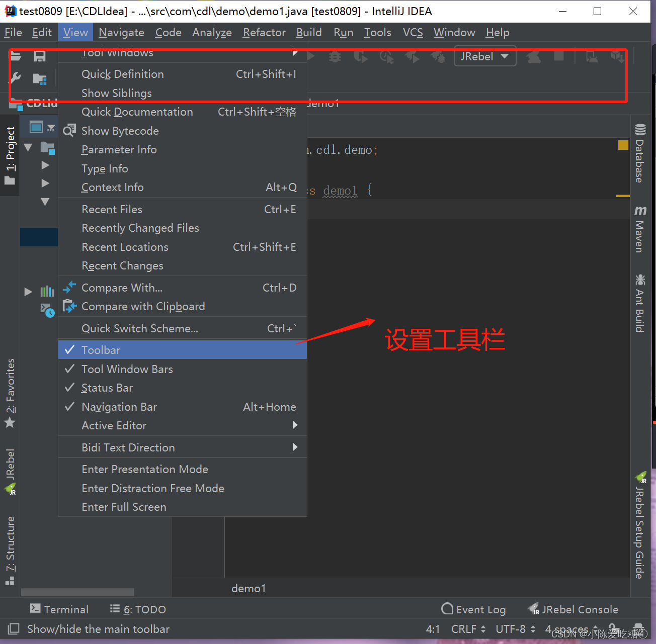Viewport: 656px width, 644px height.
Task: Open Settings via the wrench icon
Action: [15, 78]
